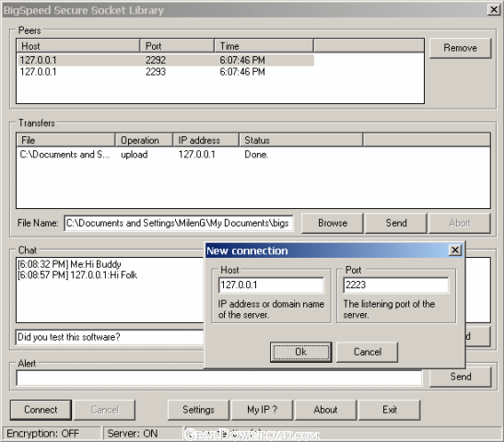Click the 'upload' operation cell

pos(134,155)
